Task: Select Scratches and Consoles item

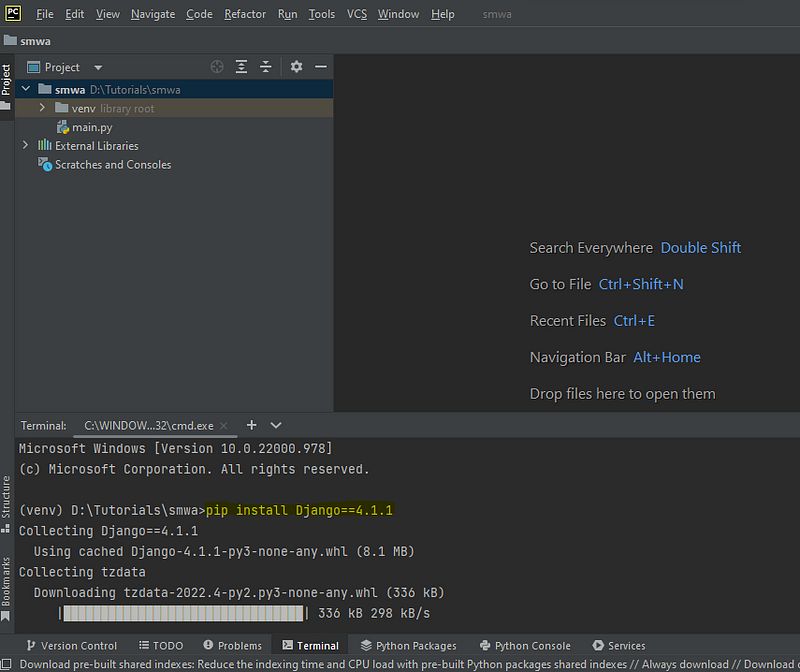Action: (113, 165)
